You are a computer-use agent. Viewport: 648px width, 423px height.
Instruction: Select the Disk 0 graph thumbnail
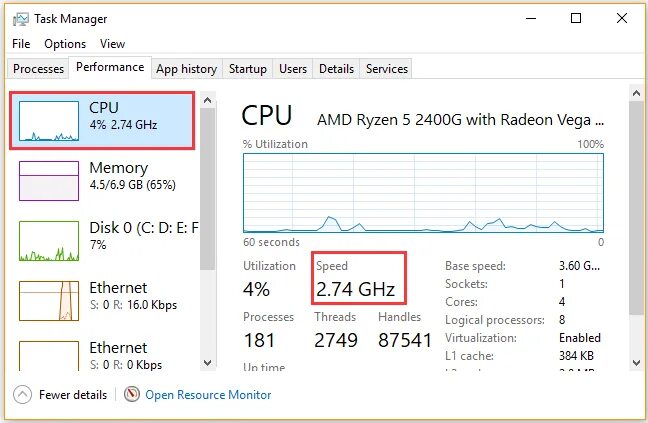(x=50, y=241)
